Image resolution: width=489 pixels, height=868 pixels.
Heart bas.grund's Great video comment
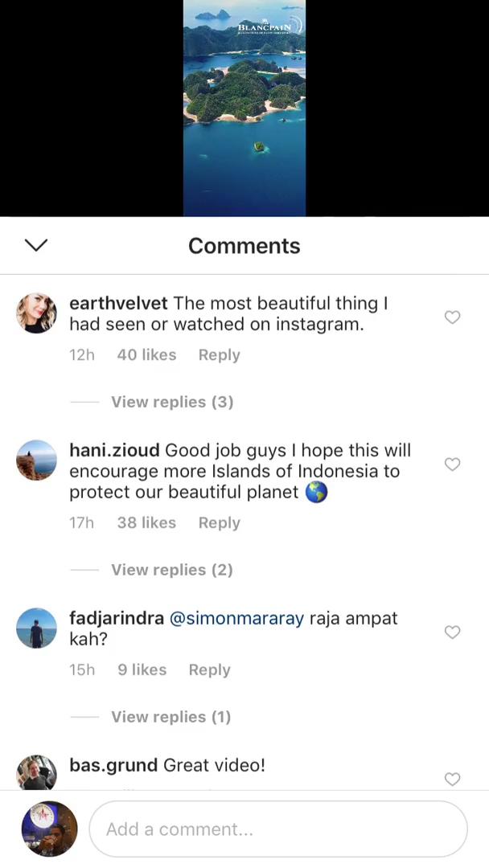point(452,779)
